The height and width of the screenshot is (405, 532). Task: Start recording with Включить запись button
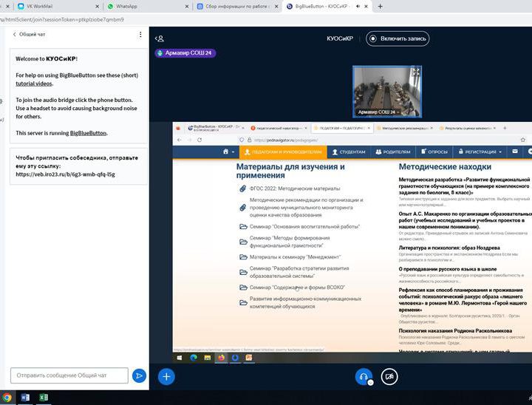click(398, 38)
